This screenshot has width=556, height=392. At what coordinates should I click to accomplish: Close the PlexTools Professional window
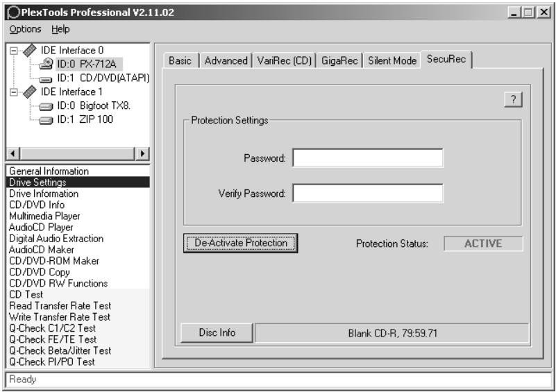pos(544,12)
